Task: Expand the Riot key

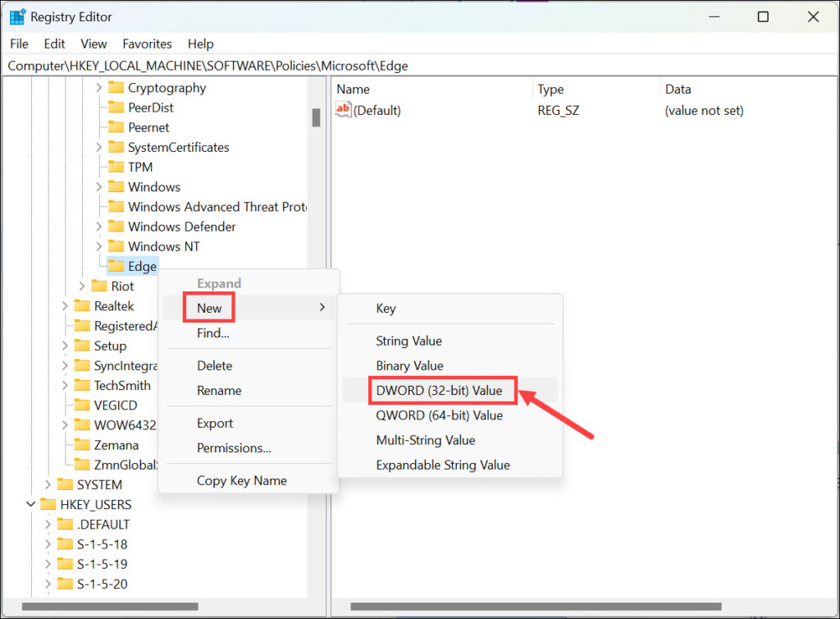Action: pos(82,286)
